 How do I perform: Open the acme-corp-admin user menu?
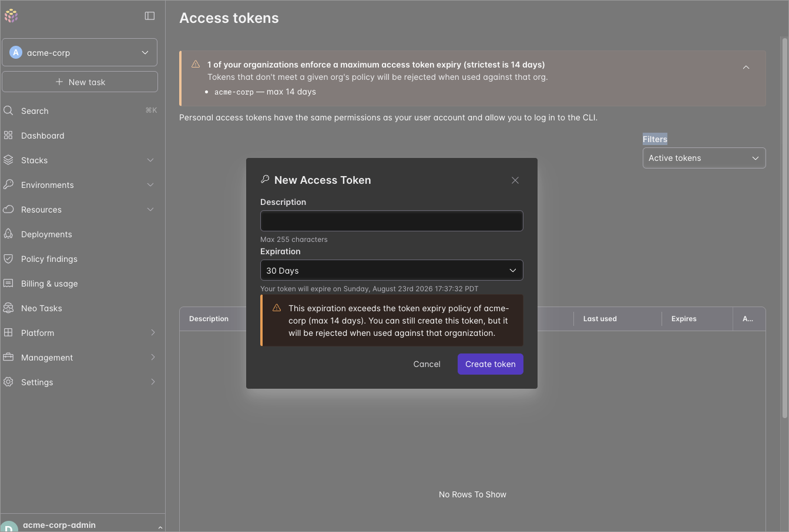point(83,525)
